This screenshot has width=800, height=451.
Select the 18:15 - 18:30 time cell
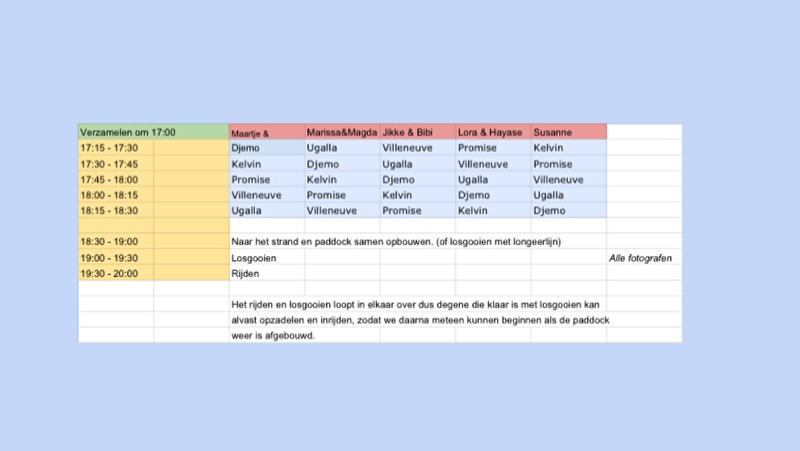(116, 210)
